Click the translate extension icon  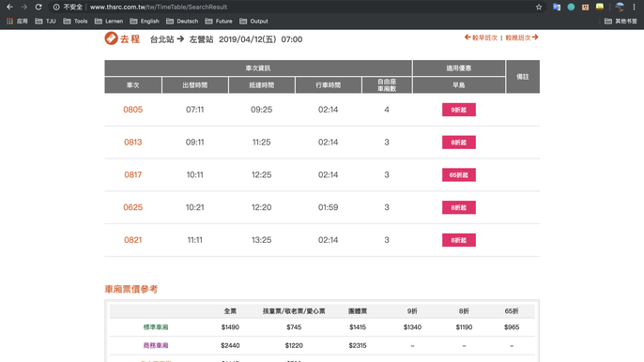coord(557,7)
